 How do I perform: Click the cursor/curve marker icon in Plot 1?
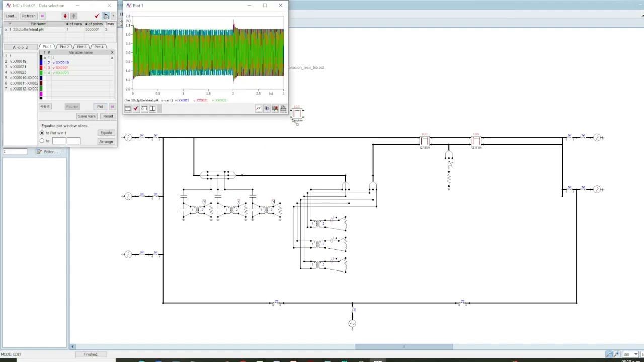(x=258, y=109)
